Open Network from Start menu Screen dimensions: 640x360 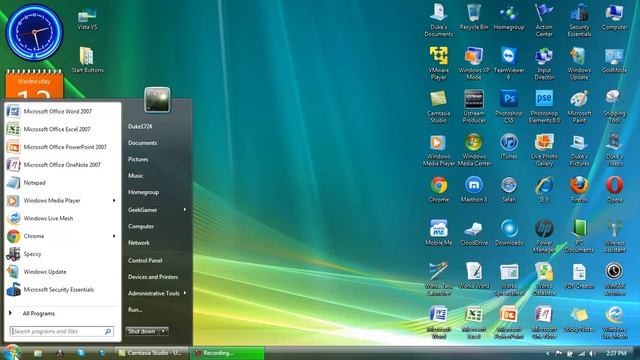pos(139,242)
